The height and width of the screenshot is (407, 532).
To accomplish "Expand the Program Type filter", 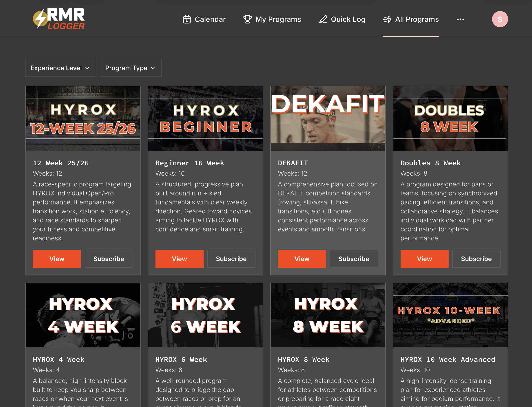I will [131, 68].
